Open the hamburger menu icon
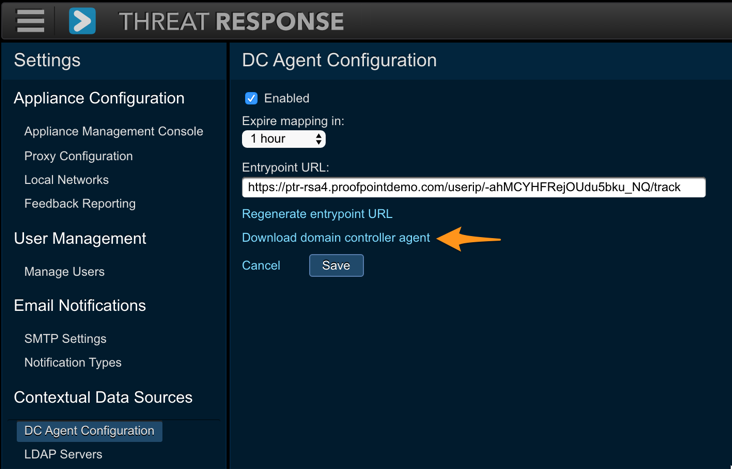The height and width of the screenshot is (469, 732). click(x=30, y=20)
